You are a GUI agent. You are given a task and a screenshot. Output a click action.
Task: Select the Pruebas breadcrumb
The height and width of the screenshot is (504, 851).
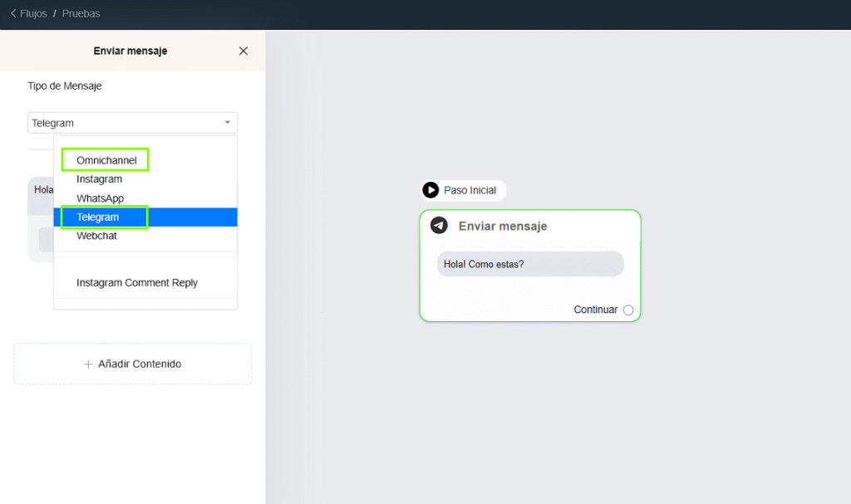pos(81,14)
